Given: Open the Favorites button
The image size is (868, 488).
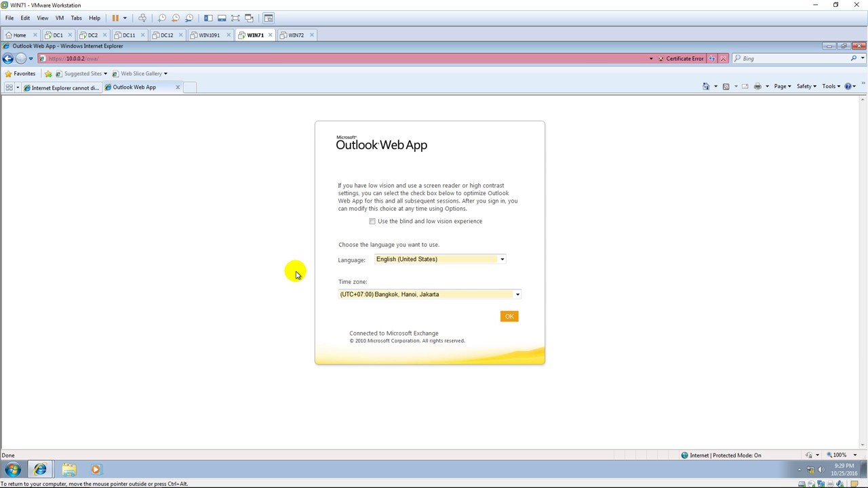Looking at the screenshot, I should click(20, 73).
